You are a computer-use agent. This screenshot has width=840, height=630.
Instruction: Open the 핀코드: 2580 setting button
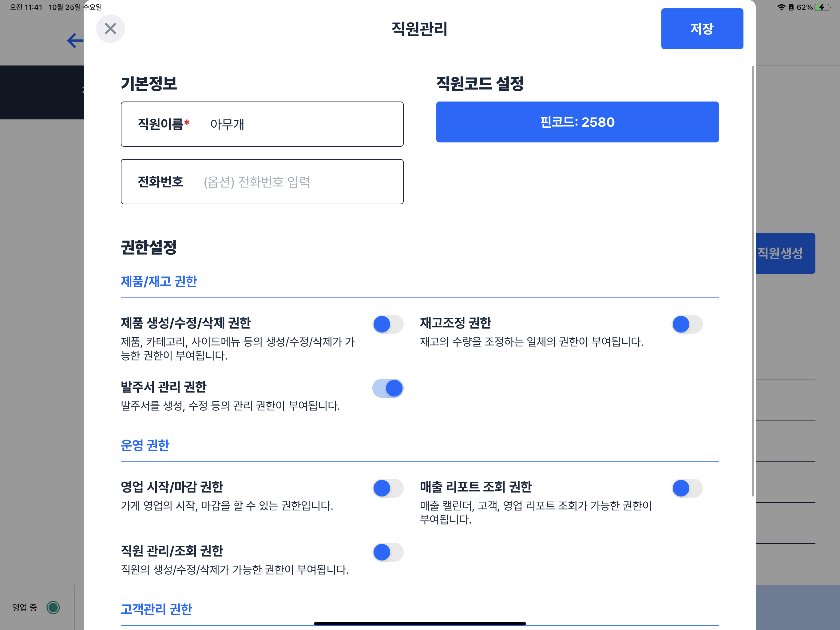click(577, 122)
